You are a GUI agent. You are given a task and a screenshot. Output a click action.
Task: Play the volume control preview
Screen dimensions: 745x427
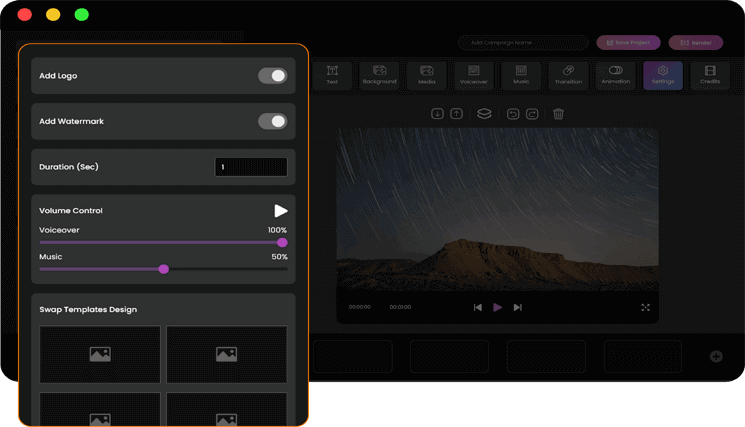coord(281,211)
